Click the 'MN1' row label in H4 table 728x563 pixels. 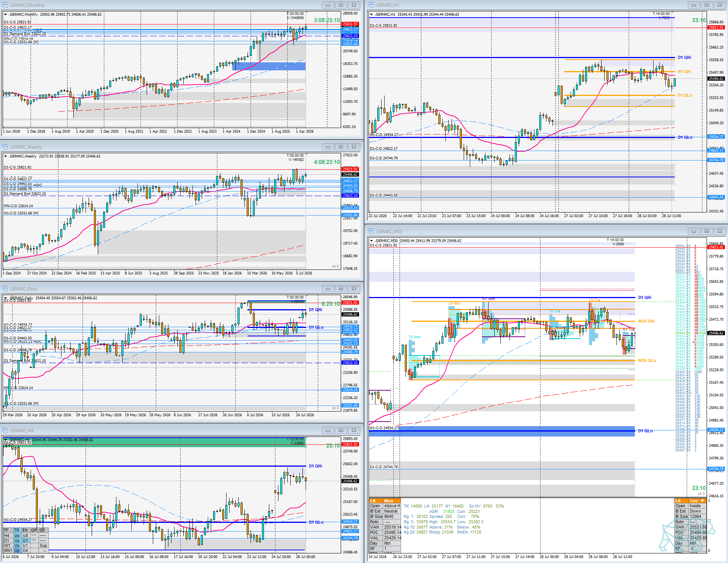pos(8,550)
